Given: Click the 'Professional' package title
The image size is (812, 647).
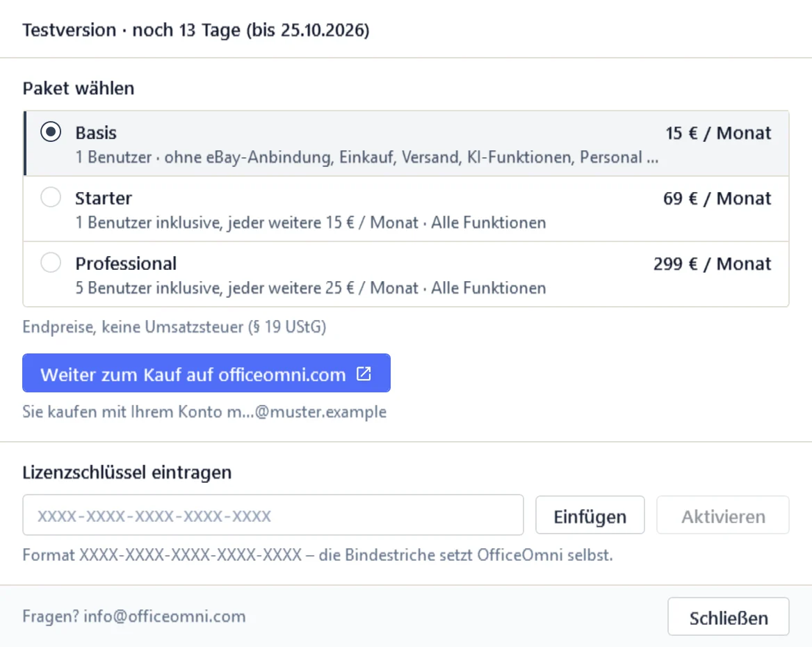Looking at the screenshot, I should click(x=126, y=264).
